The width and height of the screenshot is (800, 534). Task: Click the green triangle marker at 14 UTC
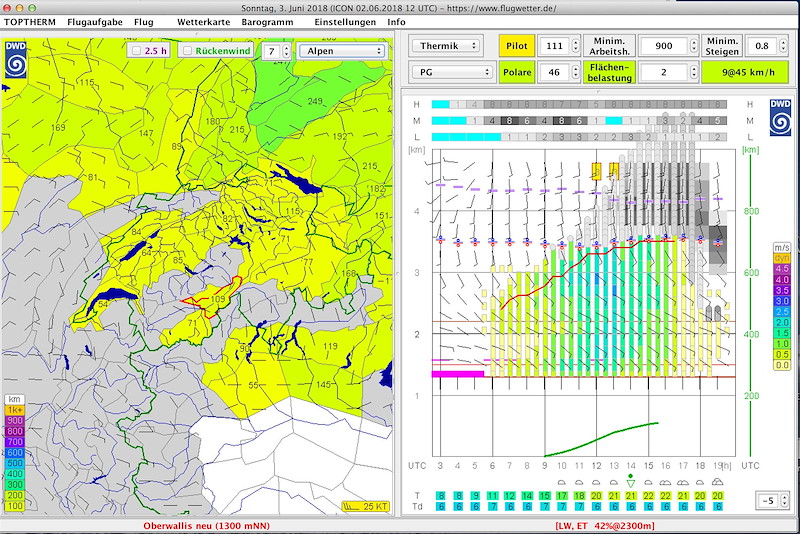pyautogui.click(x=631, y=482)
